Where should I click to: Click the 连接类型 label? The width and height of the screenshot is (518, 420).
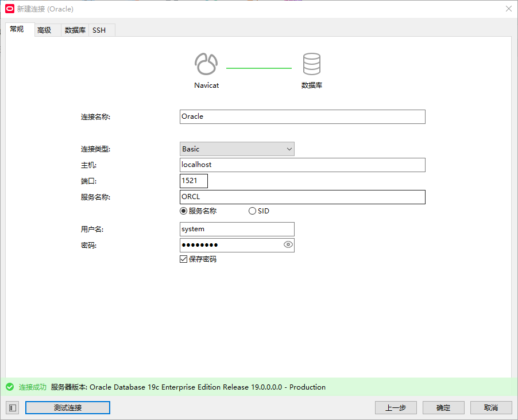pyautogui.click(x=95, y=149)
